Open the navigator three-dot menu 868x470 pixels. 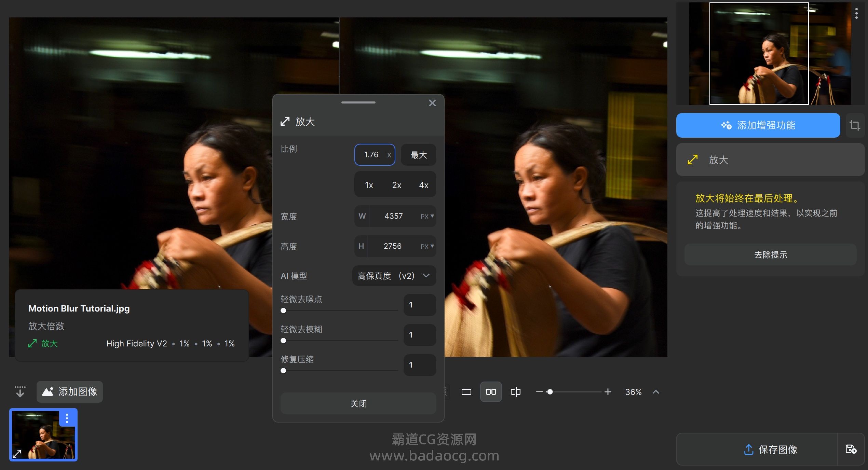click(x=856, y=13)
